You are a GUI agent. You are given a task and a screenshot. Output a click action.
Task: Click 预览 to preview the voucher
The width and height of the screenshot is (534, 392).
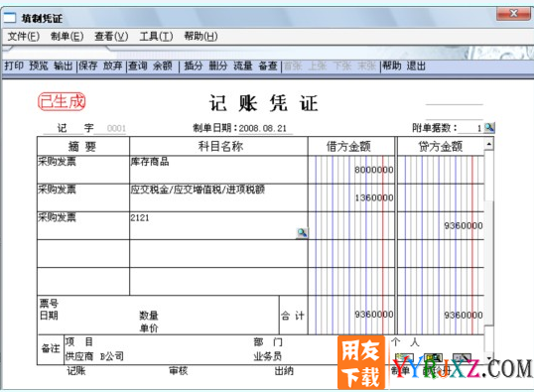tap(39, 65)
